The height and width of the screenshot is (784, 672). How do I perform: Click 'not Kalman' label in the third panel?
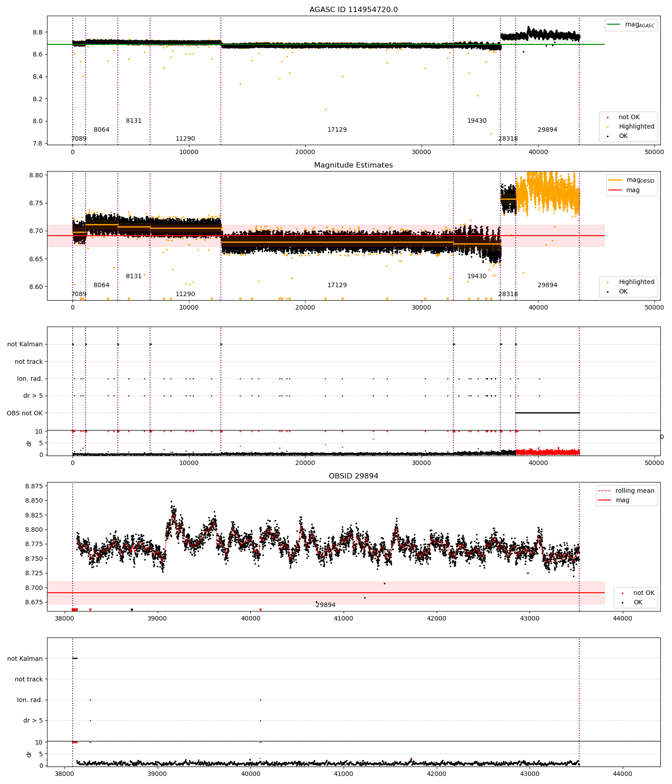25,345
